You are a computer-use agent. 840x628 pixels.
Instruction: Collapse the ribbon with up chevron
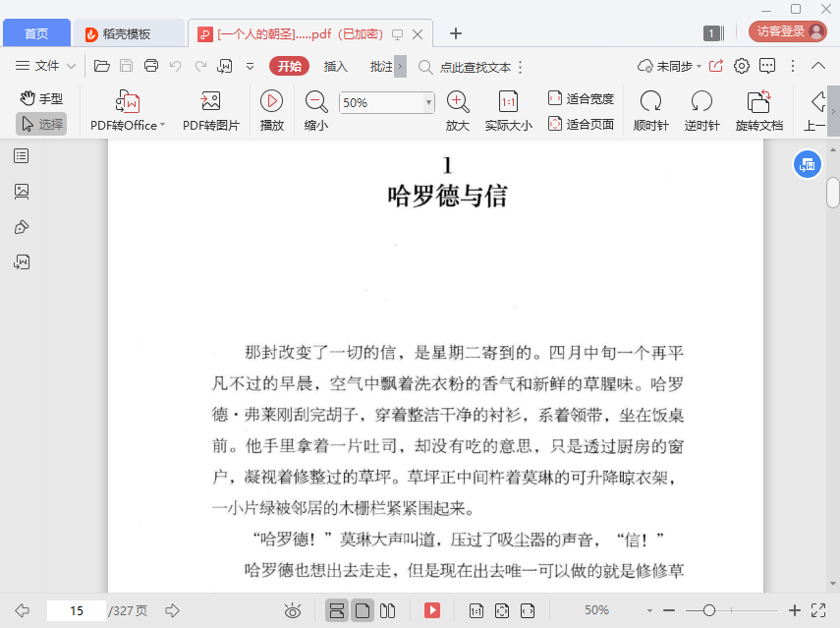(x=818, y=66)
